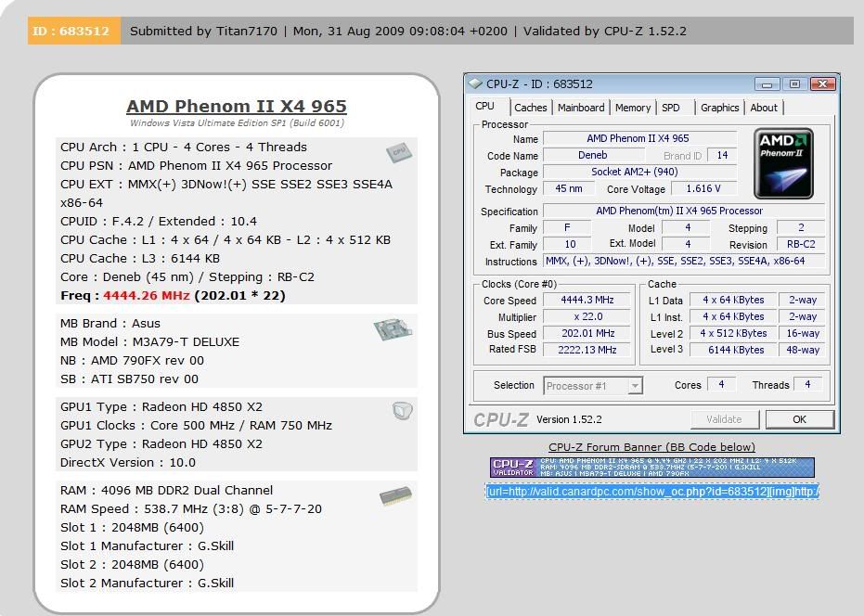Click the GPU1 Clocks line

[x=196, y=426]
